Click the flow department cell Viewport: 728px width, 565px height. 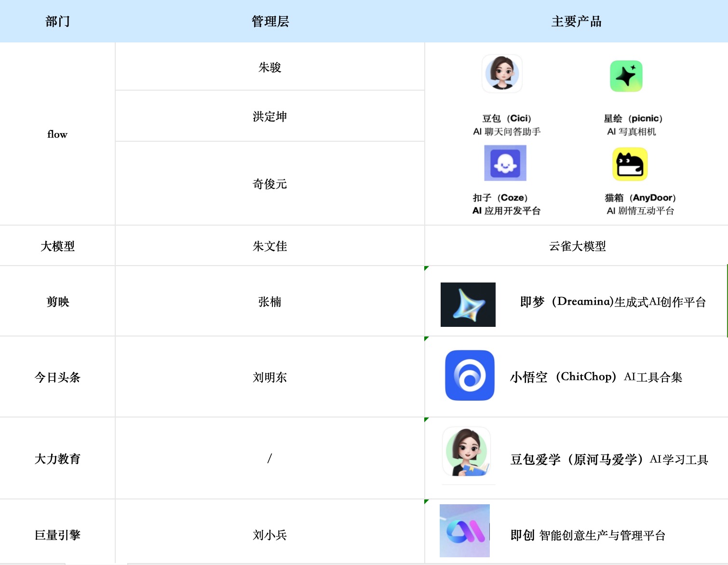57,134
